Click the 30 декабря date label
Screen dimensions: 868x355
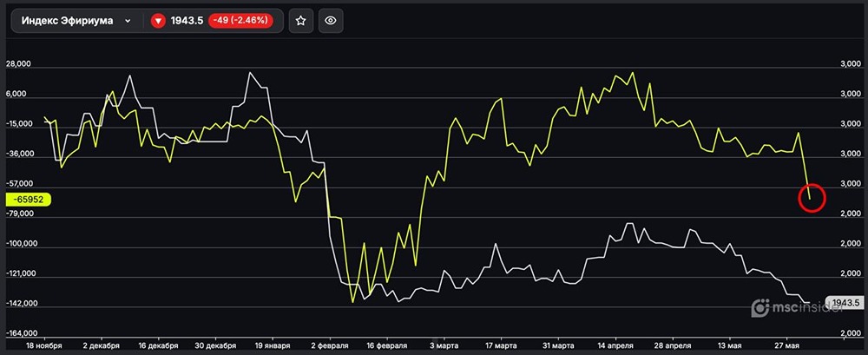pyautogui.click(x=216, y=345)
